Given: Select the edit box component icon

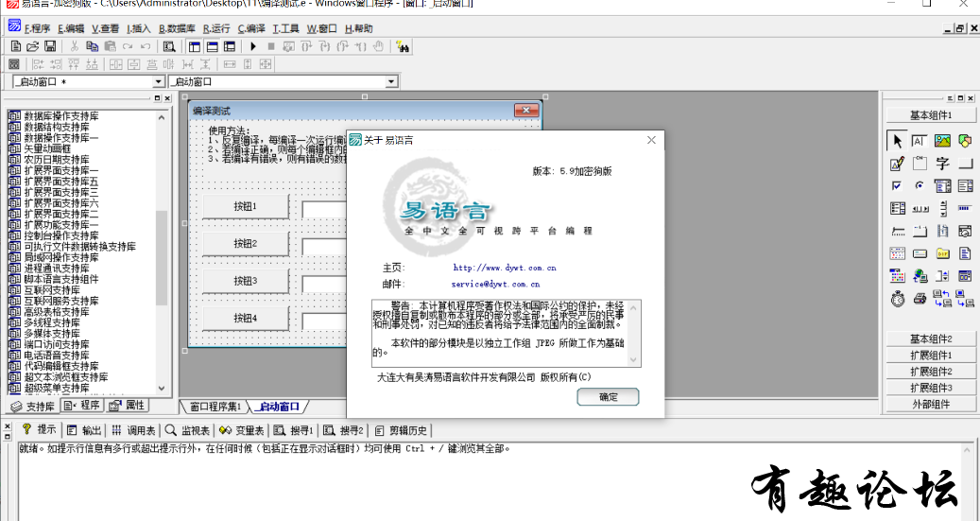Looking at the screenshot, I should pyautogui.click(x=920, y=140).
